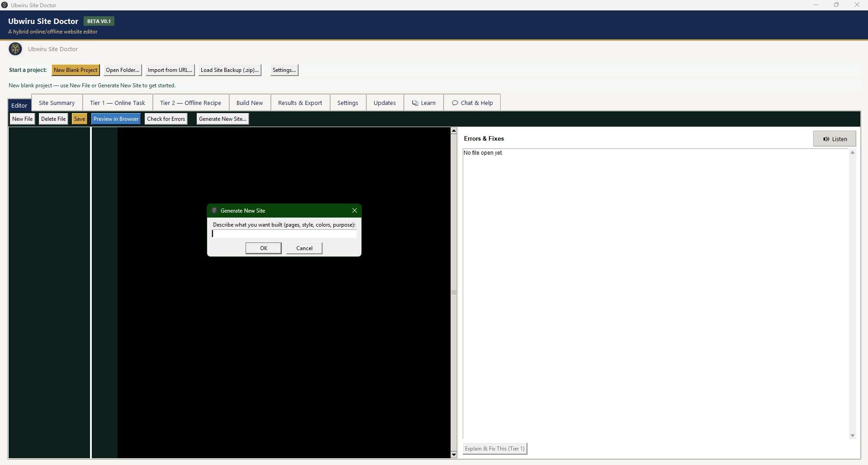Viewport: 868px width, 465px height.
Task: Confirm the dialog with OK
Action: (264, 248)
